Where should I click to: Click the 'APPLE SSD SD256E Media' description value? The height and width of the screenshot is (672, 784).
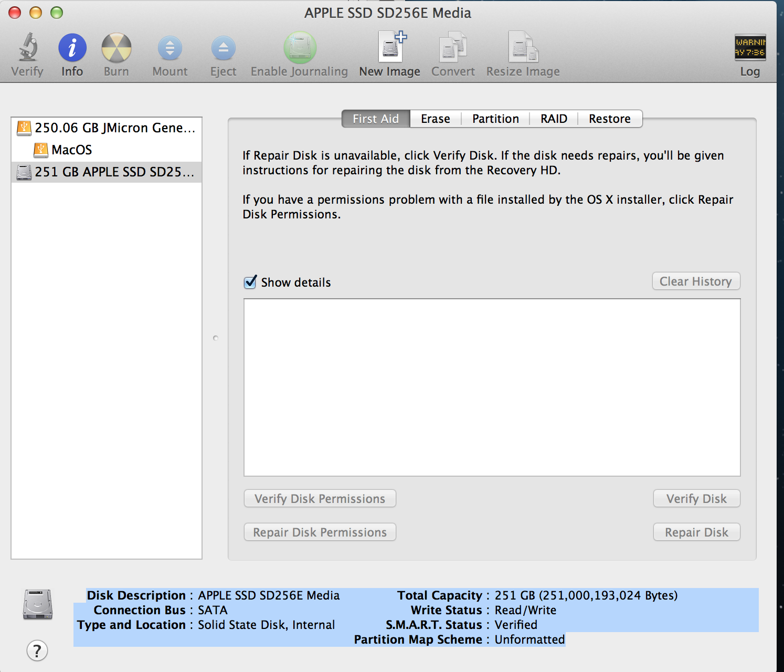pyautogui.click(x=269, y=595)
